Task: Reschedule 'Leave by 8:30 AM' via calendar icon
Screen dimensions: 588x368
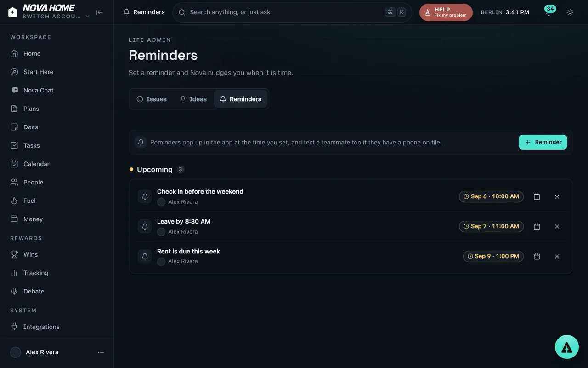Action: (537, 226)
